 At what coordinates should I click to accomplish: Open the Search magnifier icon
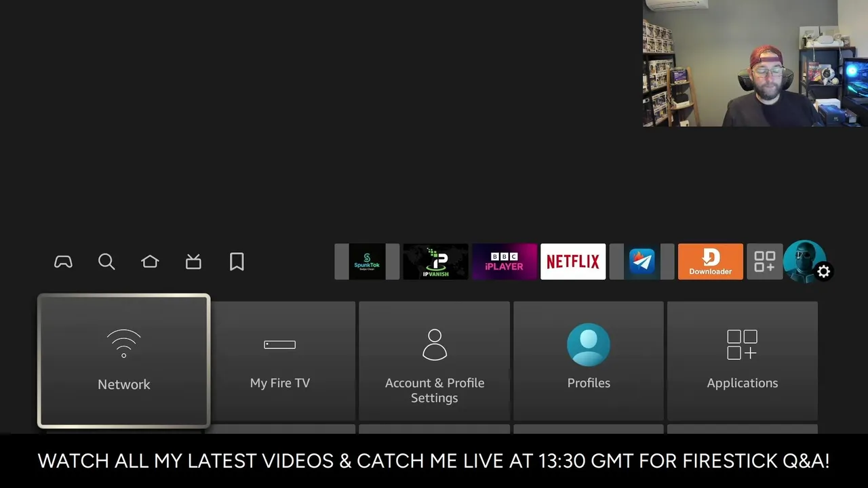click(x=106, y=262)
